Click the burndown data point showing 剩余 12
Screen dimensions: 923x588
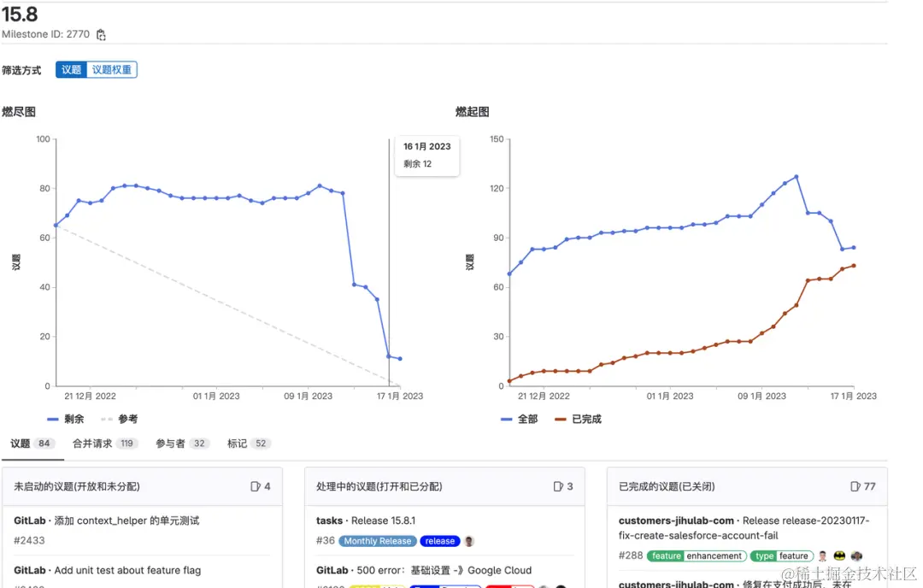(x=390, y=357)
